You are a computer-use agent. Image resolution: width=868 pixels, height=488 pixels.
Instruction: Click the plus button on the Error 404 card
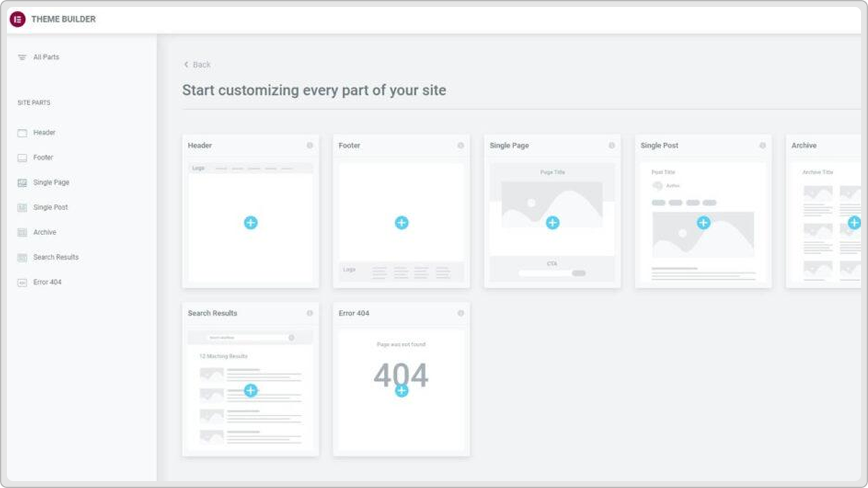click(401, 390)
